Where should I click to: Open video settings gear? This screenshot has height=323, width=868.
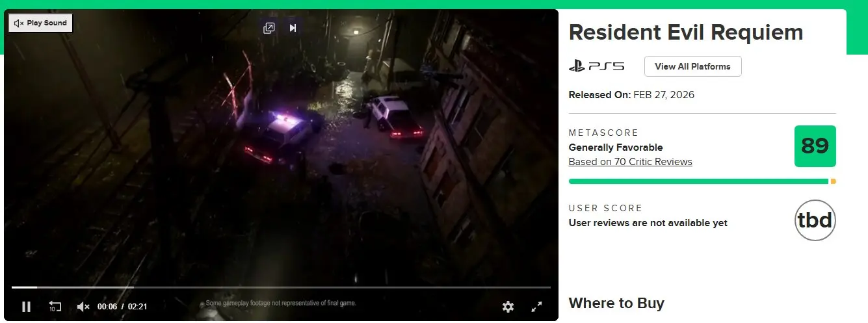tap(508, 307)
